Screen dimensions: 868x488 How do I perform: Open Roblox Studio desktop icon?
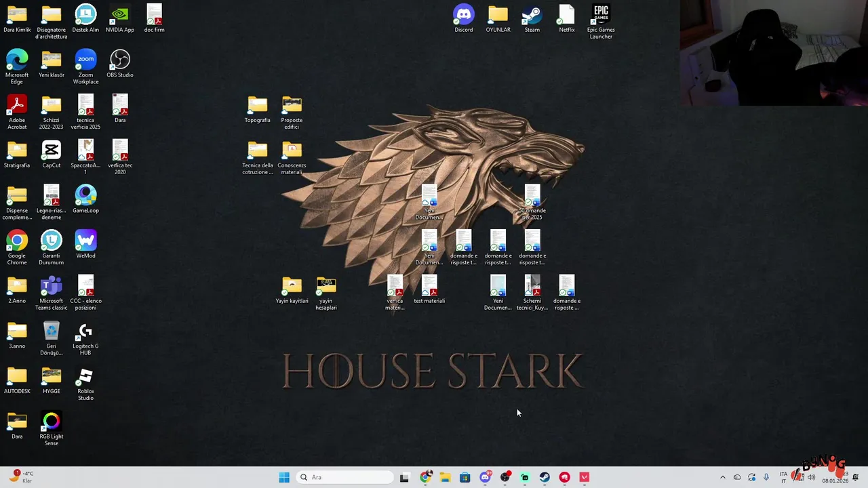point(85,384)
